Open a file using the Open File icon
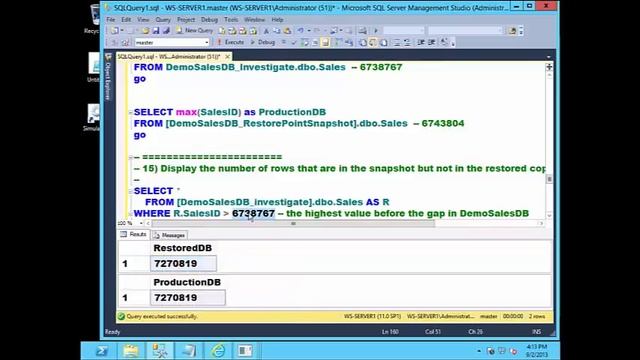640x360 pixels. click(x=146, y=31)
